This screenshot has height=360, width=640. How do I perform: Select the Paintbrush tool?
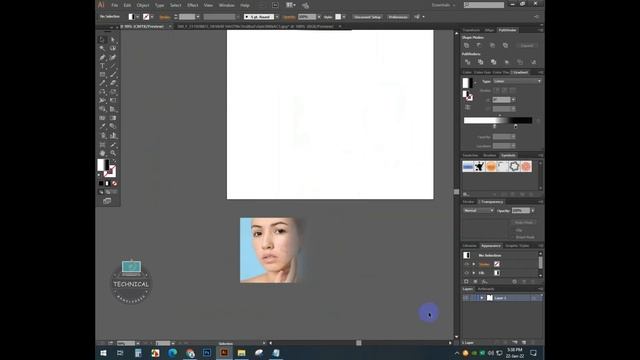113,74
